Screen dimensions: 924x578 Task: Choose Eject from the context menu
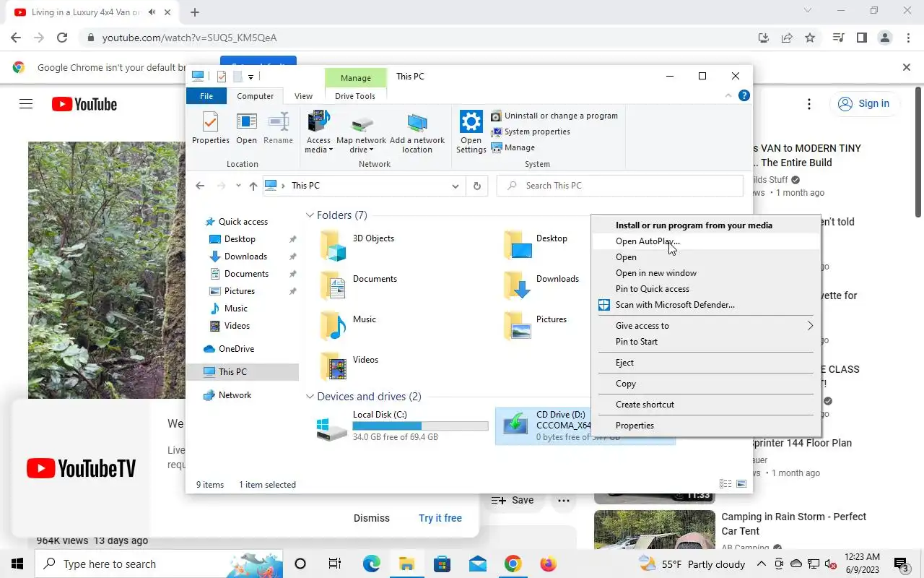pyautogui.click(x=705, y=363)
